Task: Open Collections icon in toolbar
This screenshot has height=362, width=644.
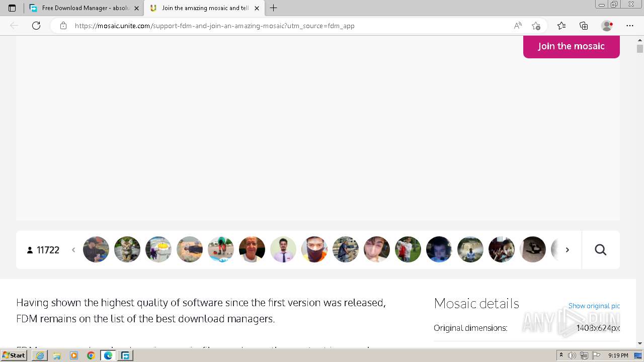Action: 584,26
